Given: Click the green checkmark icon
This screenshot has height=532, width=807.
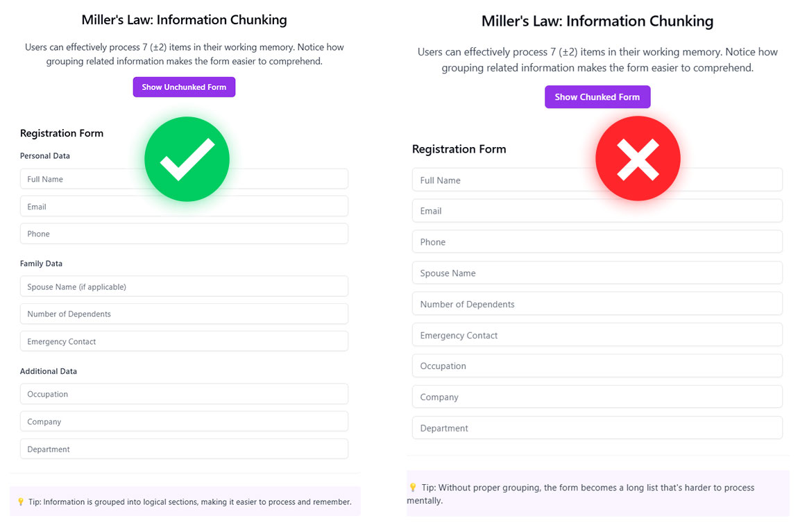Looking at the screenshot, I should click(x=187, y=159).
